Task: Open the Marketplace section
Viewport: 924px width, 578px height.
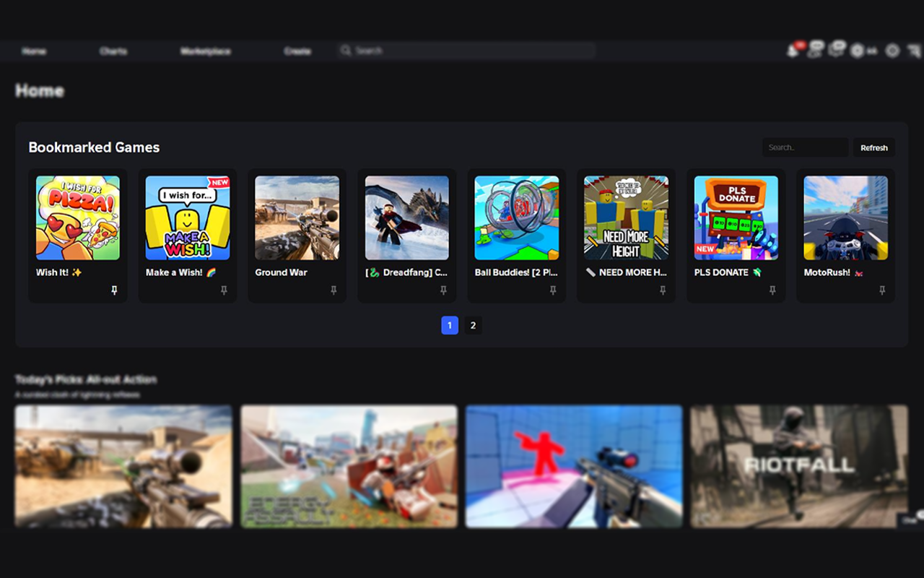Action: coord(205,51)
